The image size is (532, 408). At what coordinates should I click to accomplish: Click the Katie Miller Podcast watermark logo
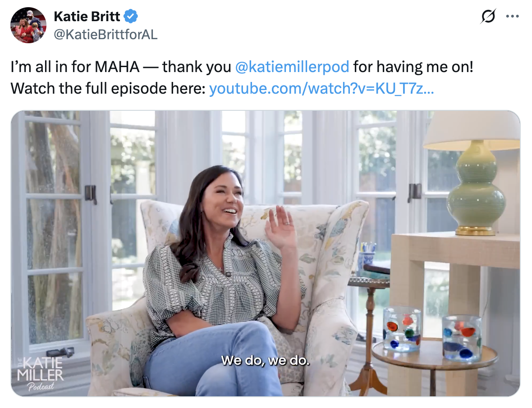[40, 374]
